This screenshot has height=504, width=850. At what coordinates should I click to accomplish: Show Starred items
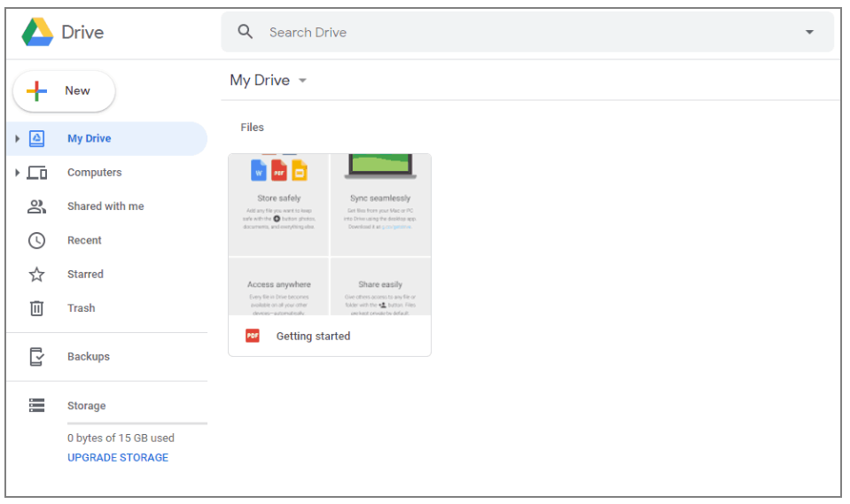[x=106, y=275]
